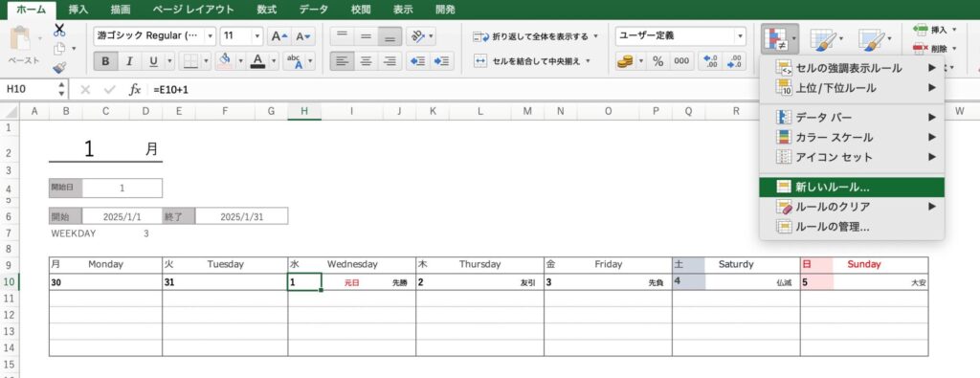Center text horizontally
Screen dimensions: 980x378
366,61
